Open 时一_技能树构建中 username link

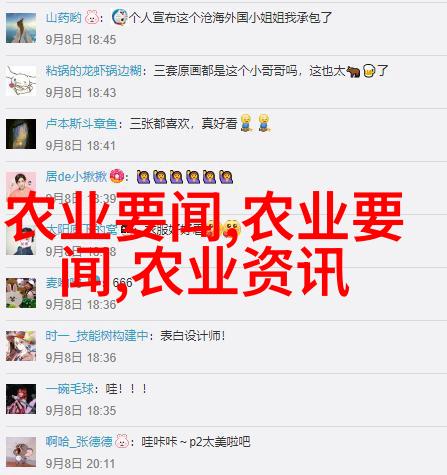click(97, 336)
